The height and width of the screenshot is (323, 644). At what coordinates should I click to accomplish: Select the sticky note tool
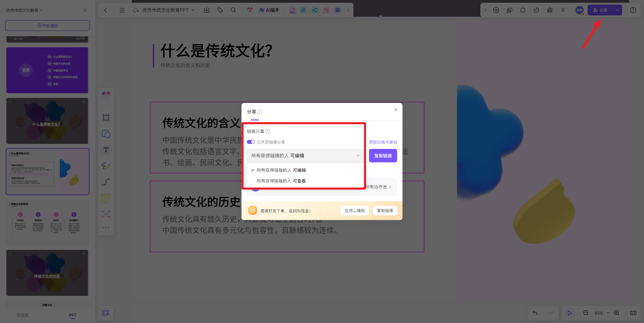click(x=106, y=198)
